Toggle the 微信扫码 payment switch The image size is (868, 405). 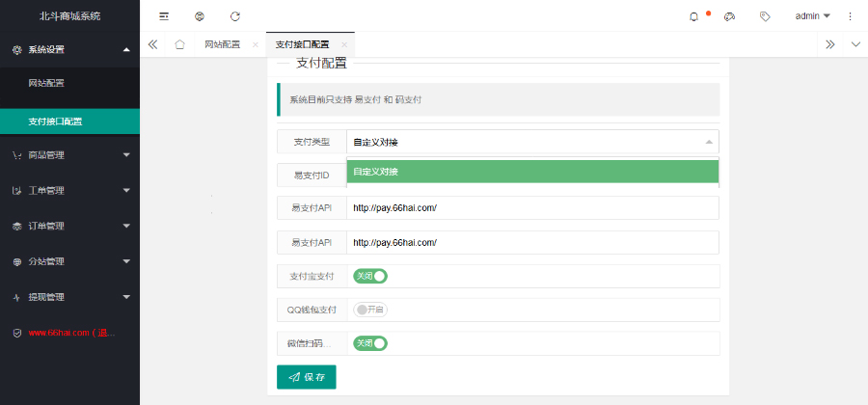click(370, 343)
